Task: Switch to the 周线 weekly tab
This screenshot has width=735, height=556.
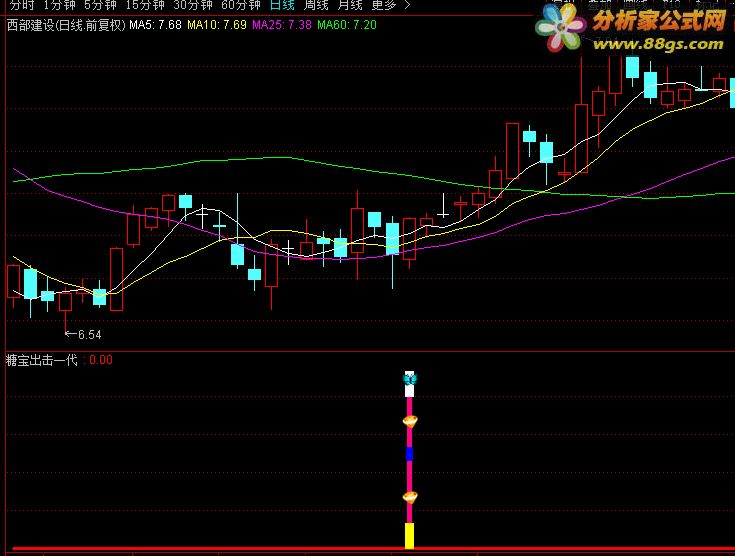Action: [x=316, y=5]
